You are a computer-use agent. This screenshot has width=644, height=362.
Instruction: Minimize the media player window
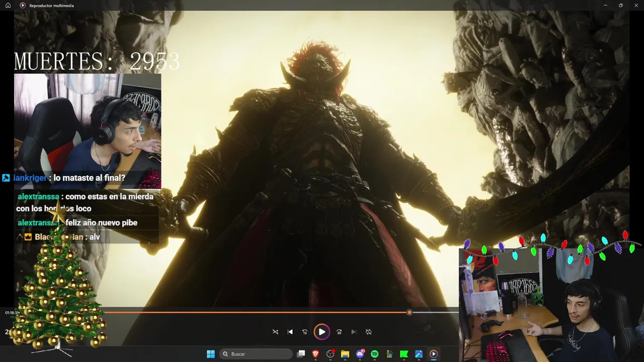(x=605, y=6)
